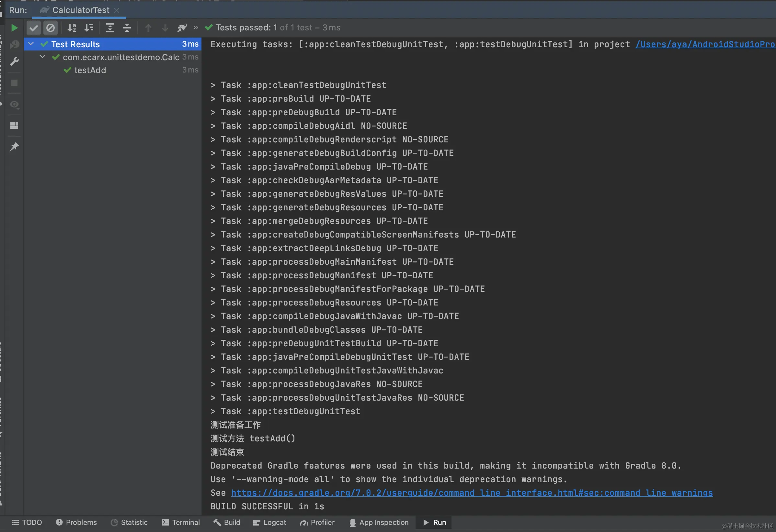Viewport: 776px width, 532px height.
Task: Select com.ecarx.unittestdemo.Calc test class
Action: click(x=112, y=57)
